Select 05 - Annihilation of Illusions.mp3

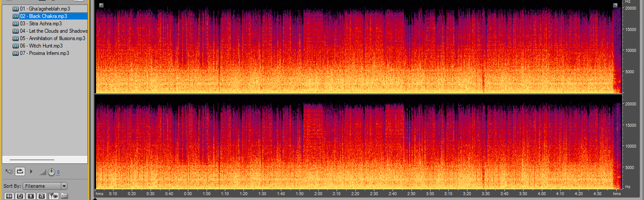pyautogui.click(x=52, y=38)
